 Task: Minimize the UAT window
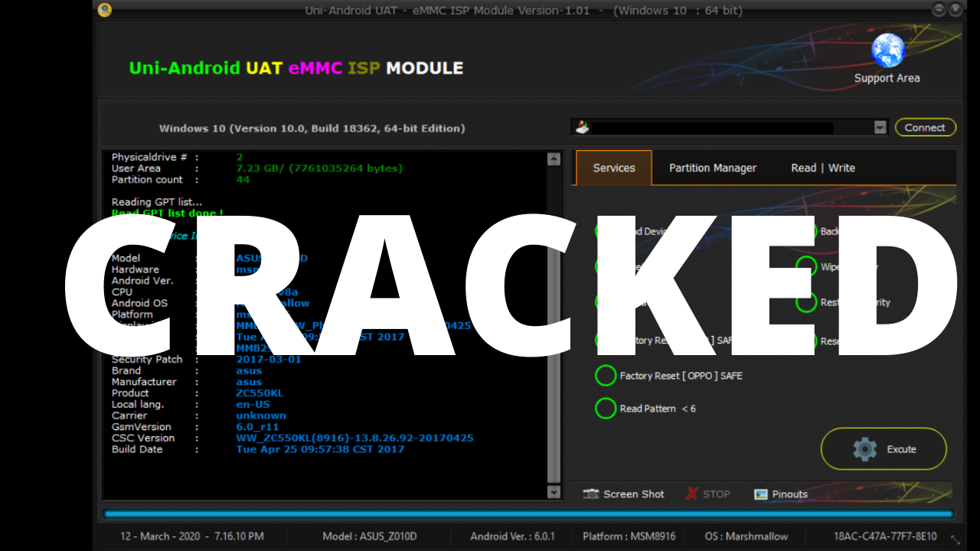pyautogui.click(x=939, y=10)
